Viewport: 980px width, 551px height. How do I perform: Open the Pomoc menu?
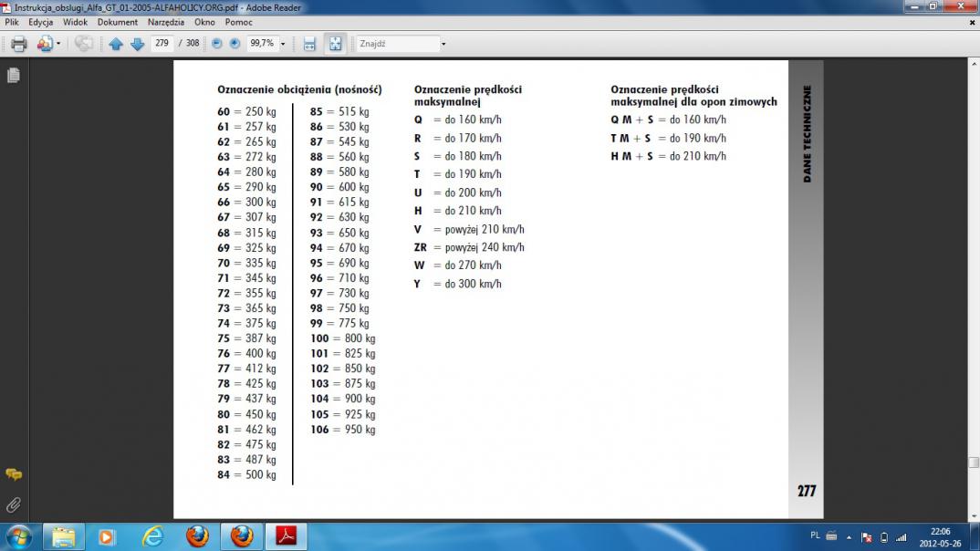click(239, 22)
